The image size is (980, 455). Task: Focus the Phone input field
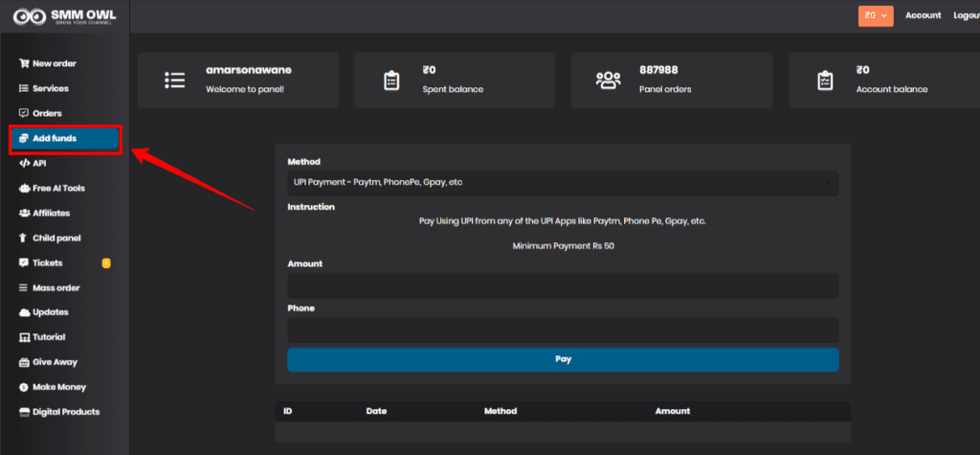click(562, 330)
